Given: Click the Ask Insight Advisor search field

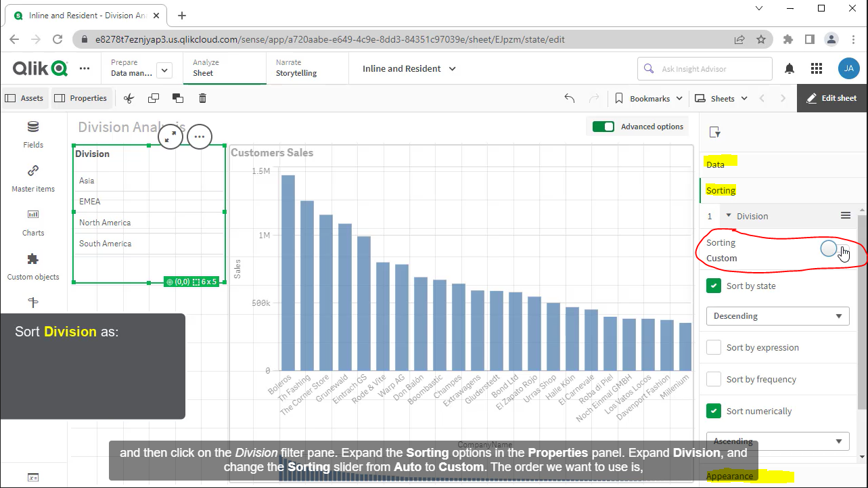Looking at the screenshot, I should pos(705,68).
